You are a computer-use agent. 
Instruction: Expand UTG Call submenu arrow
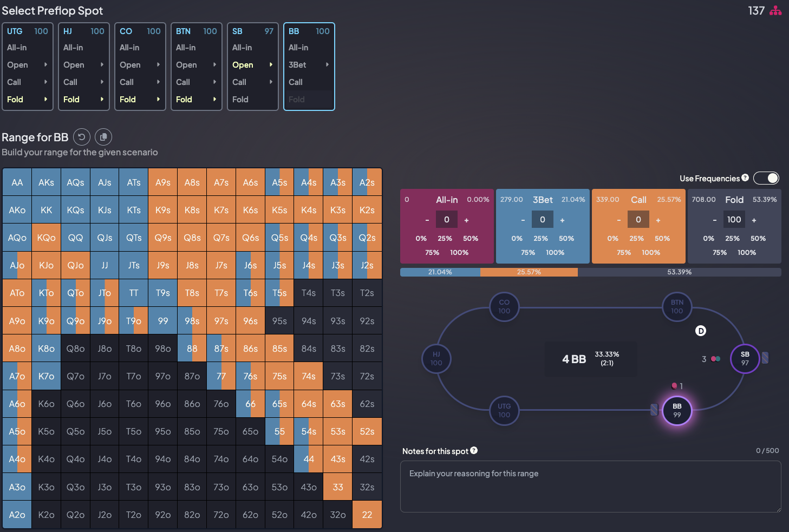[45, 82]
